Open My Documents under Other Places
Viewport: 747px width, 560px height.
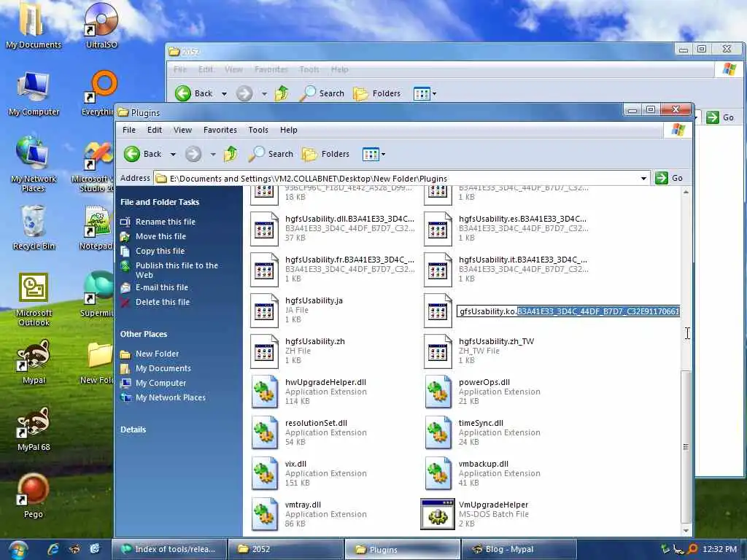click(x=163, y=368)
